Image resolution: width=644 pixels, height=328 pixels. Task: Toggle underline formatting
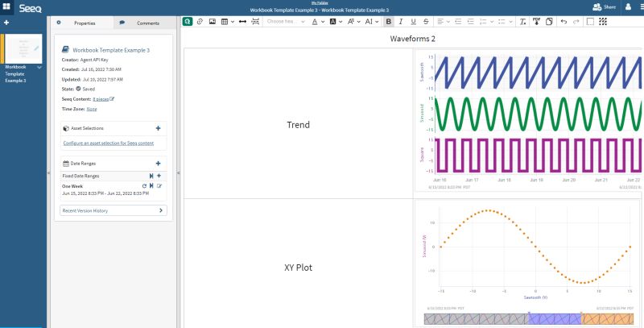click(413, 22)
